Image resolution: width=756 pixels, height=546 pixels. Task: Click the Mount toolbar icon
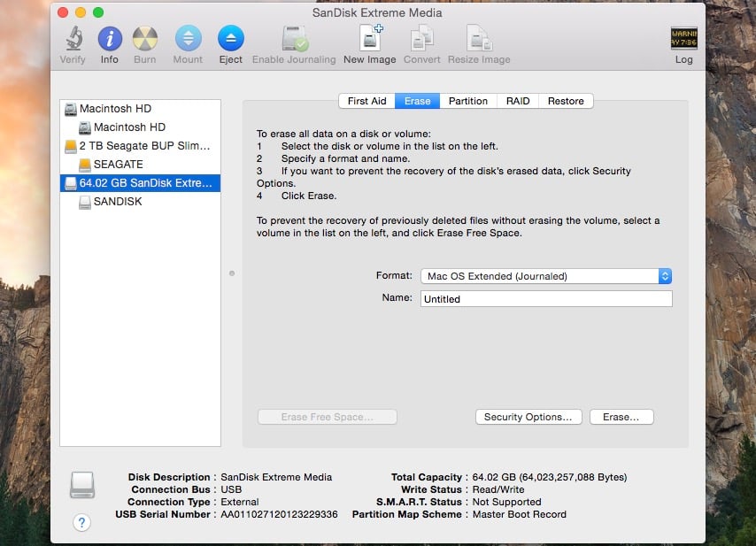[x=188, y=40]
